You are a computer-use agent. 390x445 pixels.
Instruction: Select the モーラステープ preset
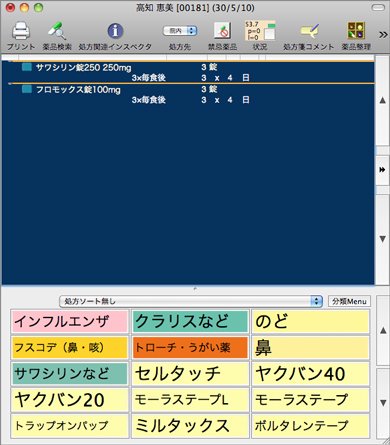tap(311, 400)
